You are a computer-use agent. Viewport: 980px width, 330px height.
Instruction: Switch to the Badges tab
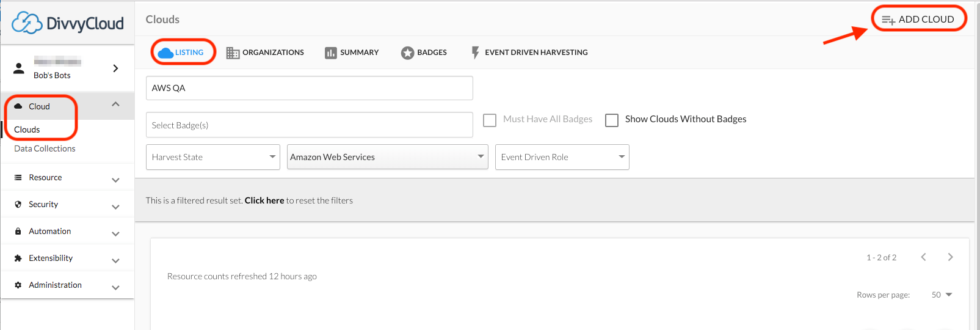424,53
